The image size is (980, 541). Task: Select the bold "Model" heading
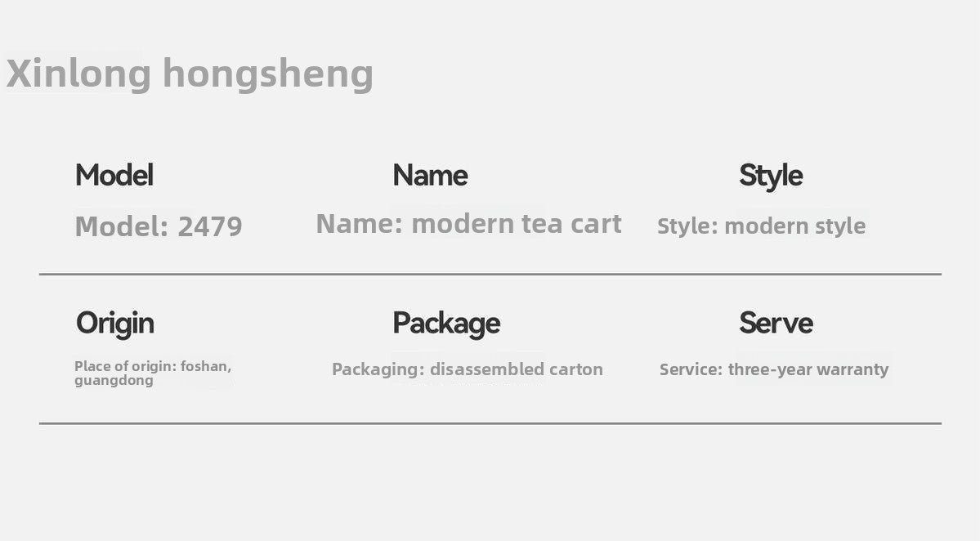click(114, 175)
